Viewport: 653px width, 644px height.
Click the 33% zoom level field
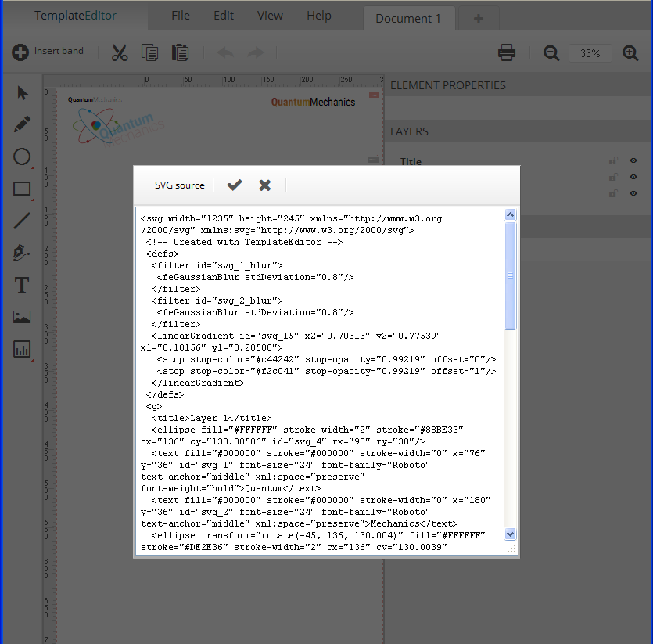(x=590, y=53)
